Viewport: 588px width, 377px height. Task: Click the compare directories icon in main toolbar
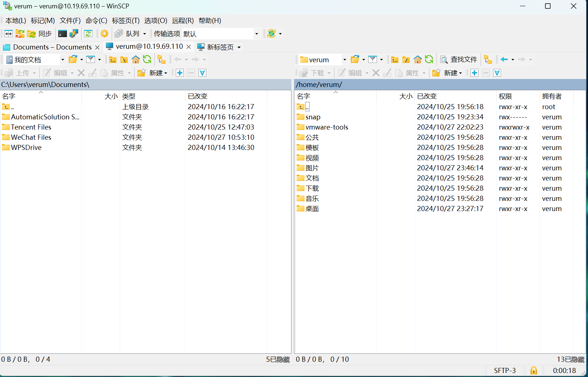tap(9, 34)
